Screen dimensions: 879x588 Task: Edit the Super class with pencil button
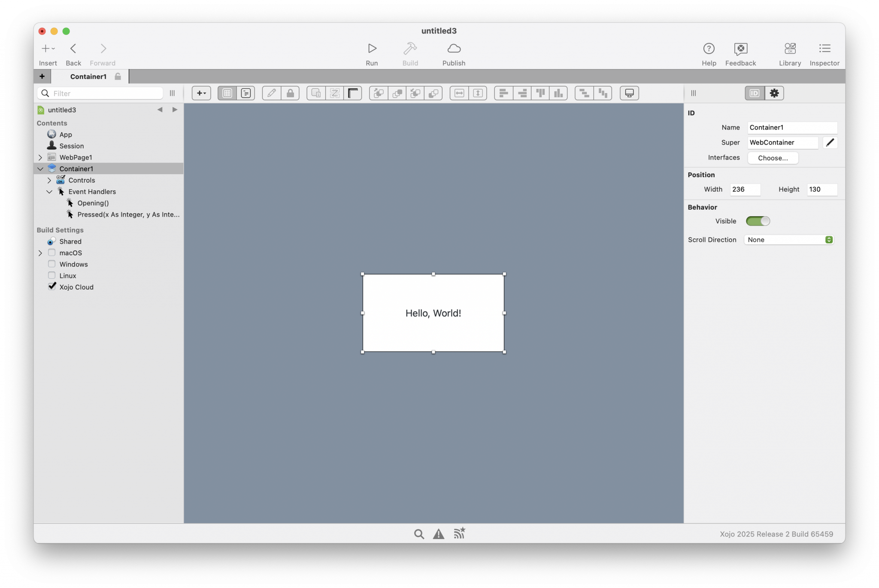click(830, 142)
